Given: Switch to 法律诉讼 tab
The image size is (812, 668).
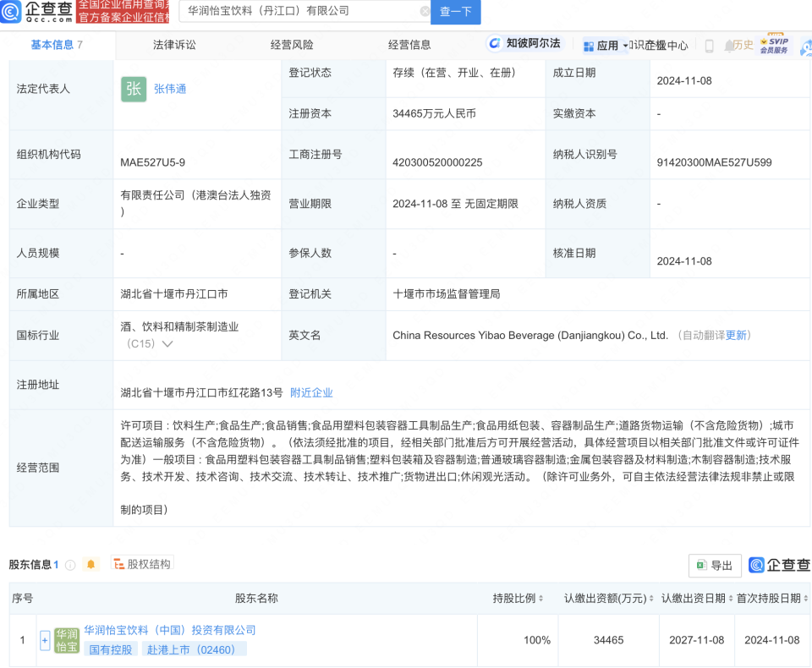Looking at the screenshot, I should pyautogui.click(x=174, y=45).
